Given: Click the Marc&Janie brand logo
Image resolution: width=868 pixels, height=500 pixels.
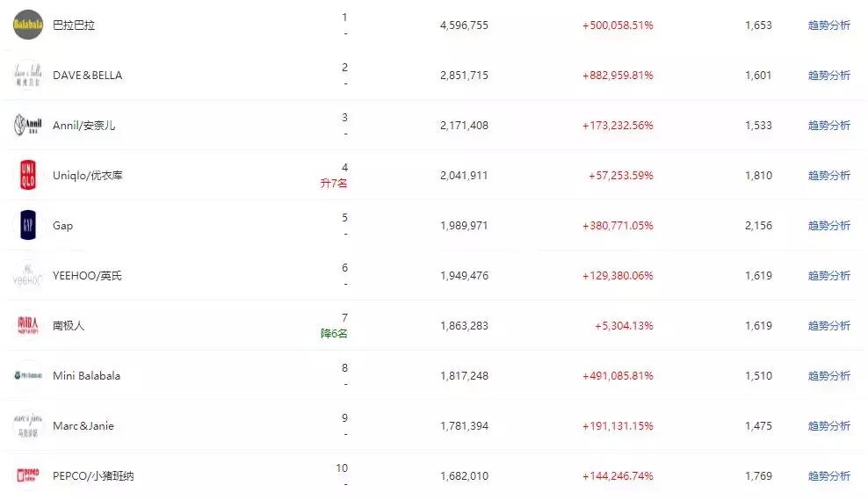Looking at the screenshot, I should 27,426.
